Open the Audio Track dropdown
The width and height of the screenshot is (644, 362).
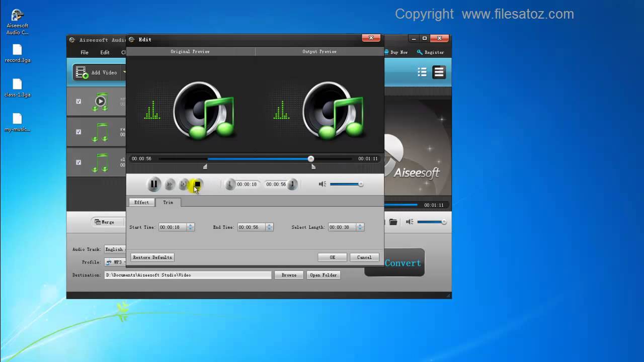coord(115,249)
